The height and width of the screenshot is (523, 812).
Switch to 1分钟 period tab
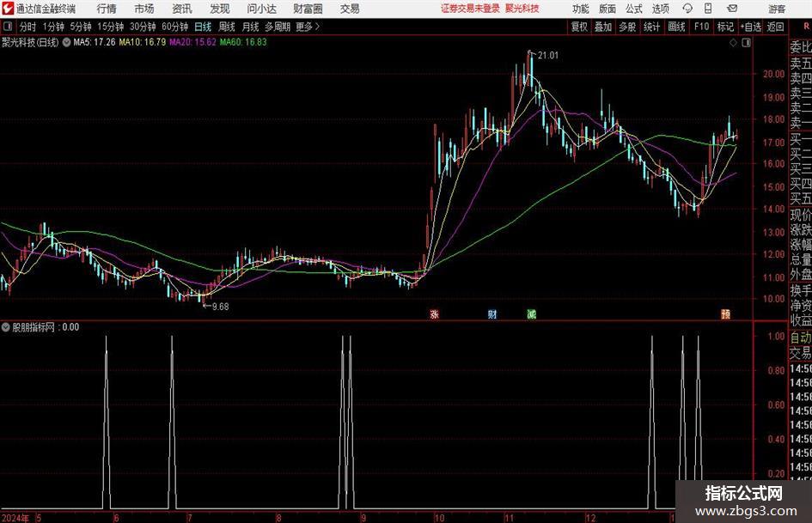pos(52,27)
